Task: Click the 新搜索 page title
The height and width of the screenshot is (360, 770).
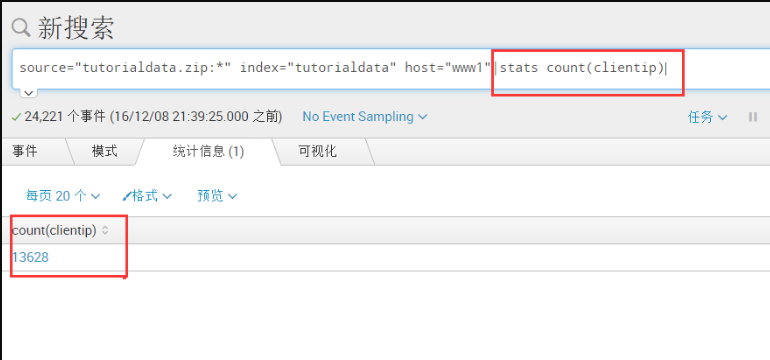Action: click(76, 28)
